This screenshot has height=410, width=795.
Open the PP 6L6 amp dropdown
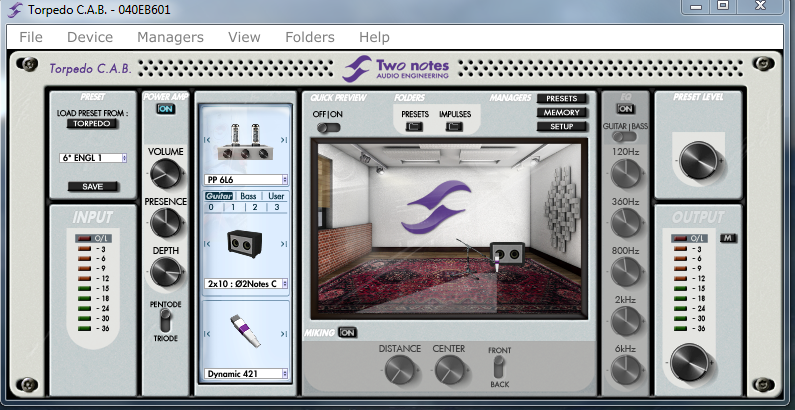pos(246,179)
